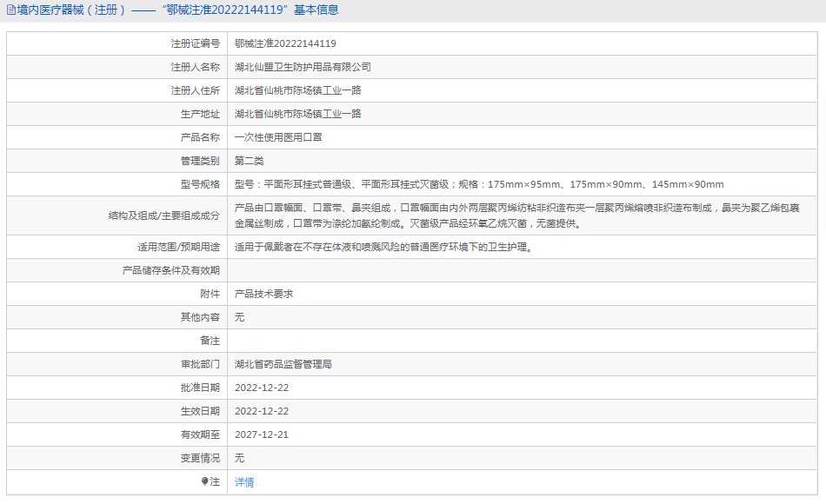
Task: Click the 产品名称 row label
Action: [x=200, y=137]
